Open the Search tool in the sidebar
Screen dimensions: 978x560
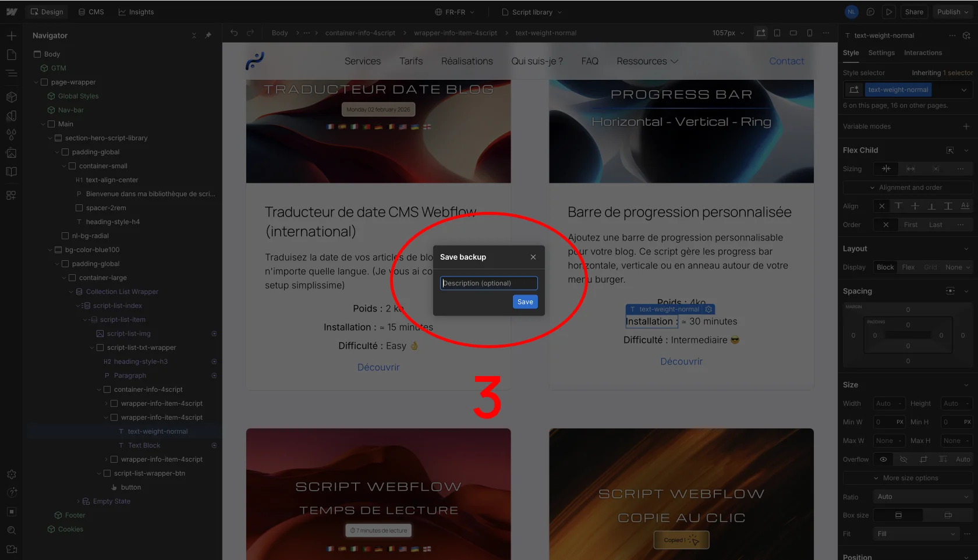[11, 530]
